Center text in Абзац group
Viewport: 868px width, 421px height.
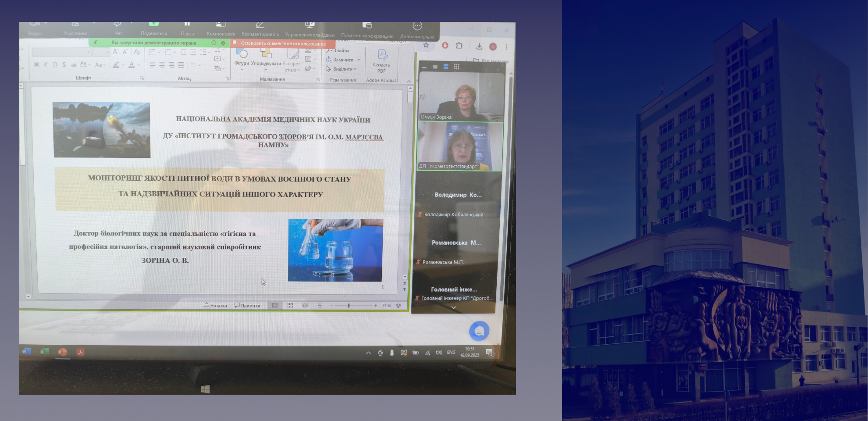click(162, 65)
